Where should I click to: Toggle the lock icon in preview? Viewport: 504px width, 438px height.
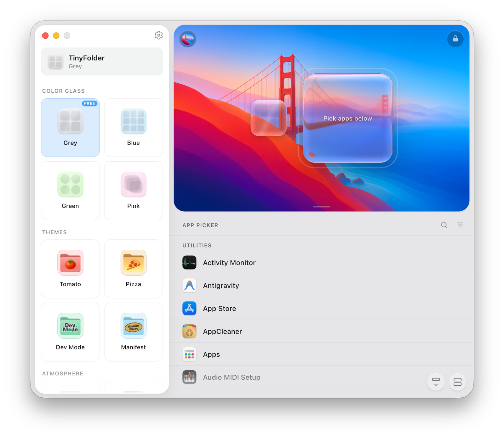[455, 39]
